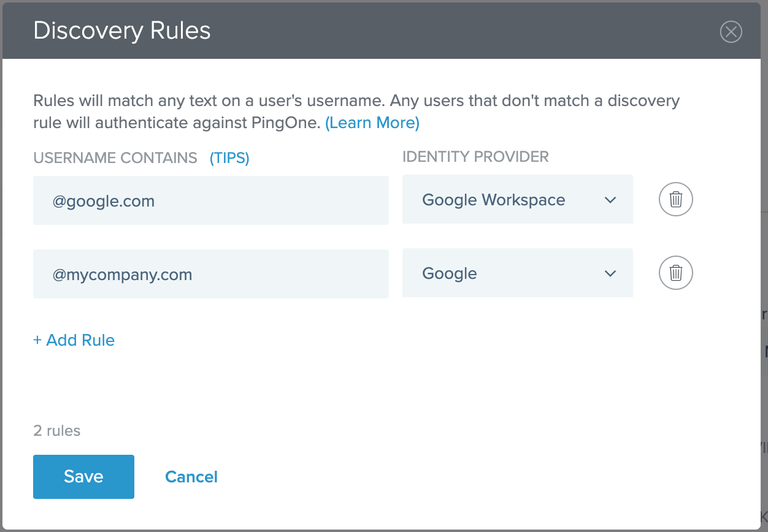Click the chevron arrow in the second rule's provider dropdown
This screenshot has width=768, height=532.
tap(610, 274)
